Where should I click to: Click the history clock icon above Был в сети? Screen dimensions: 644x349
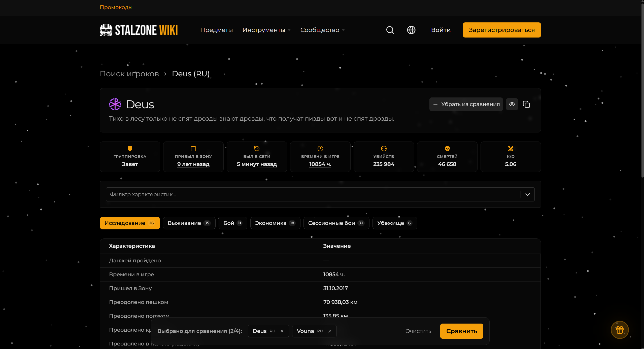click(x=257, y=149)
